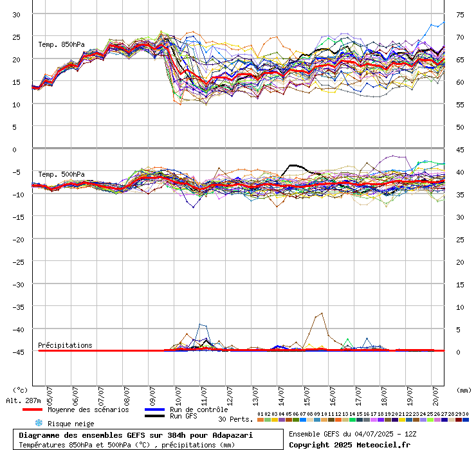Click the right axis value 10

coord(460,307)
